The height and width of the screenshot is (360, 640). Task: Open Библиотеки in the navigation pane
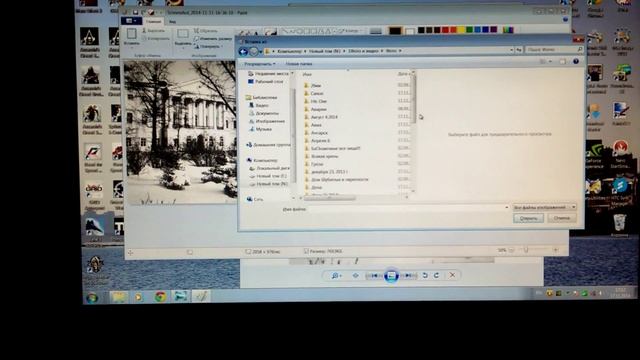coord(261,98)
